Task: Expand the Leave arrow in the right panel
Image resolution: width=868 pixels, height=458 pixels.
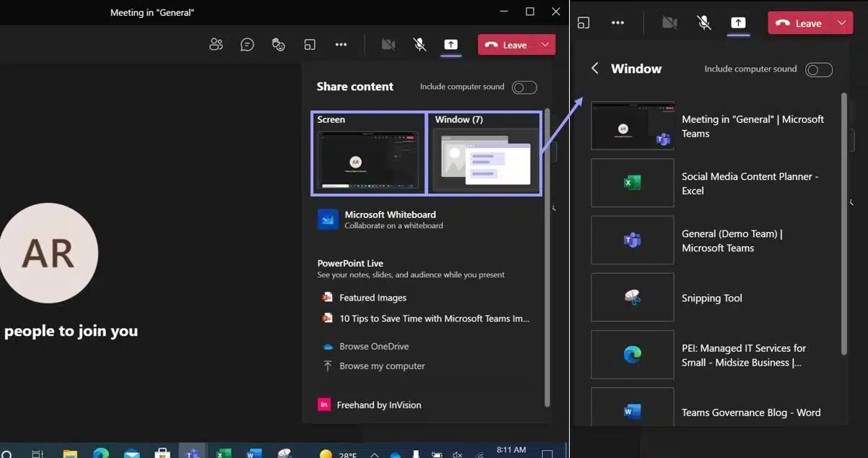Action: [x=841, y=23]
